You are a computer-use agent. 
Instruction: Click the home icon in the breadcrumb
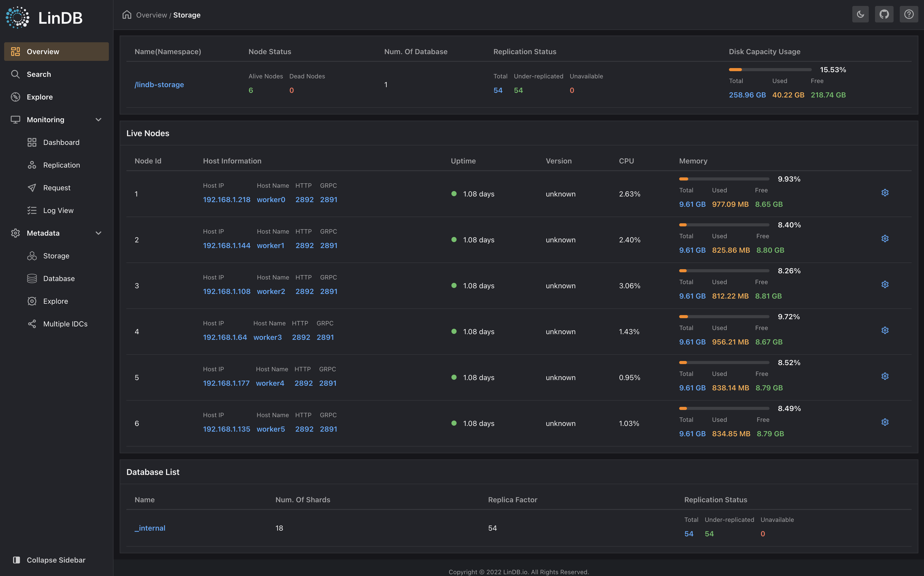(x=127, y=14)
